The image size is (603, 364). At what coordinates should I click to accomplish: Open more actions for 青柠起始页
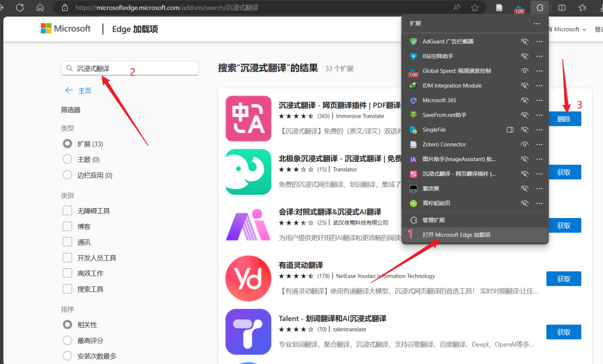tap(539, 203)
